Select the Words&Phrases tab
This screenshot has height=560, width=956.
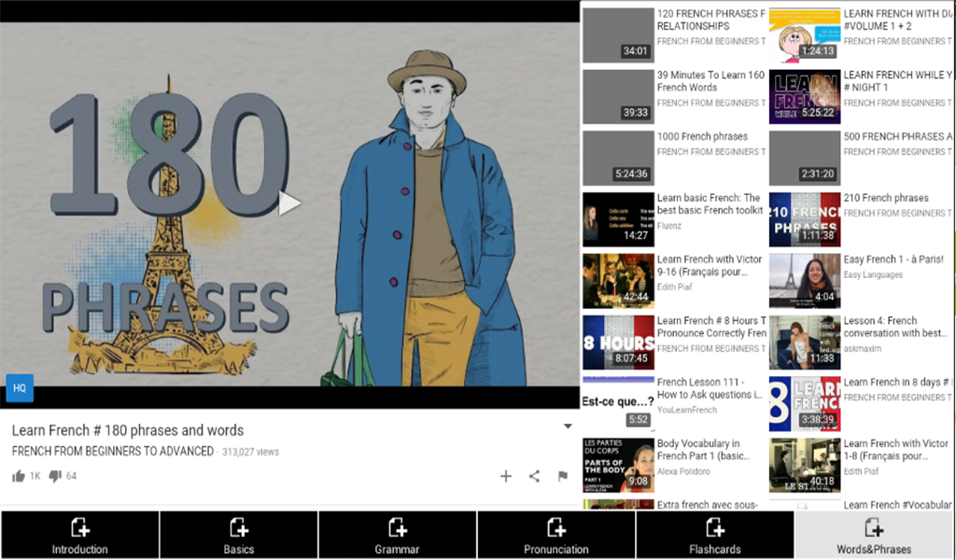click(874, 536)
